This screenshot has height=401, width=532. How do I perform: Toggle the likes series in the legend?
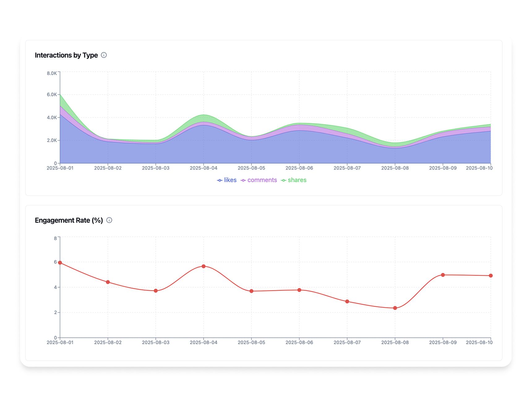227,180
